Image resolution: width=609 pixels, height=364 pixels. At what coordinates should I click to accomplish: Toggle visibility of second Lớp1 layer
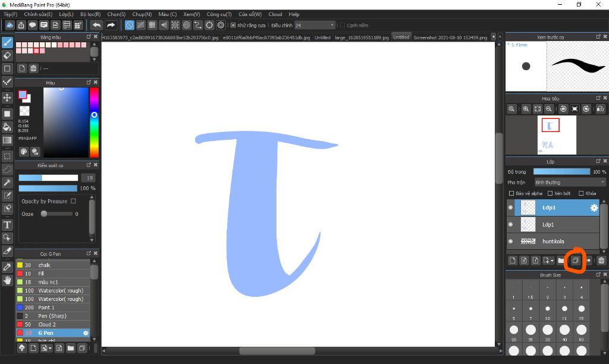(510, 224)
